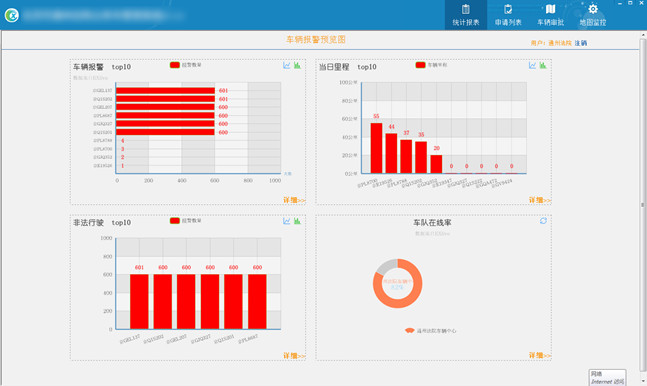Click the 注销 logout link
The image size is (647, 386).
click(x=581, y=43)
